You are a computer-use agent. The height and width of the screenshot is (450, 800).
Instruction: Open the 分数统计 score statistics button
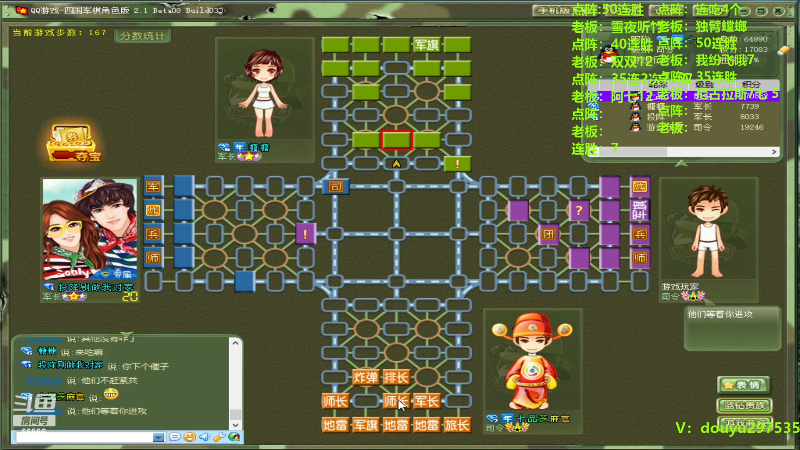(142, 36)
